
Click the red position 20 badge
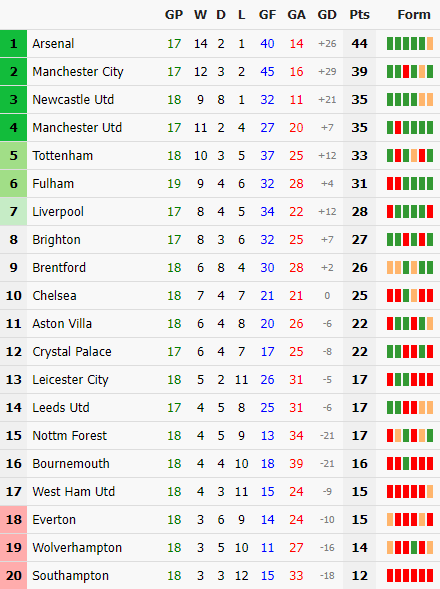click(14, 575)
